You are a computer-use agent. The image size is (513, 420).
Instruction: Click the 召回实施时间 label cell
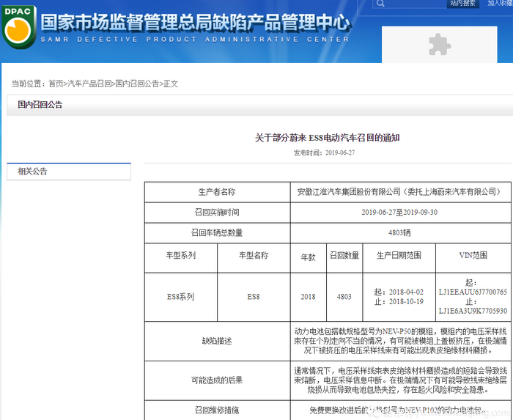(x=217, y=213)
